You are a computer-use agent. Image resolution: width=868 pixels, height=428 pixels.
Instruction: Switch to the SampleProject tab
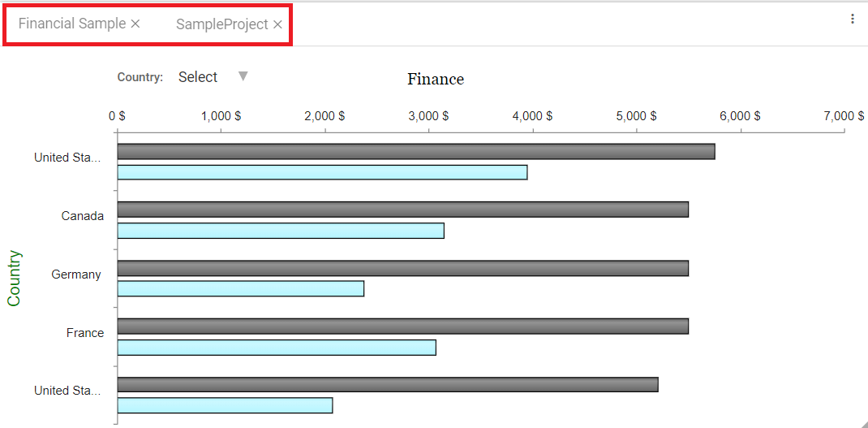(x=221, y=24)
